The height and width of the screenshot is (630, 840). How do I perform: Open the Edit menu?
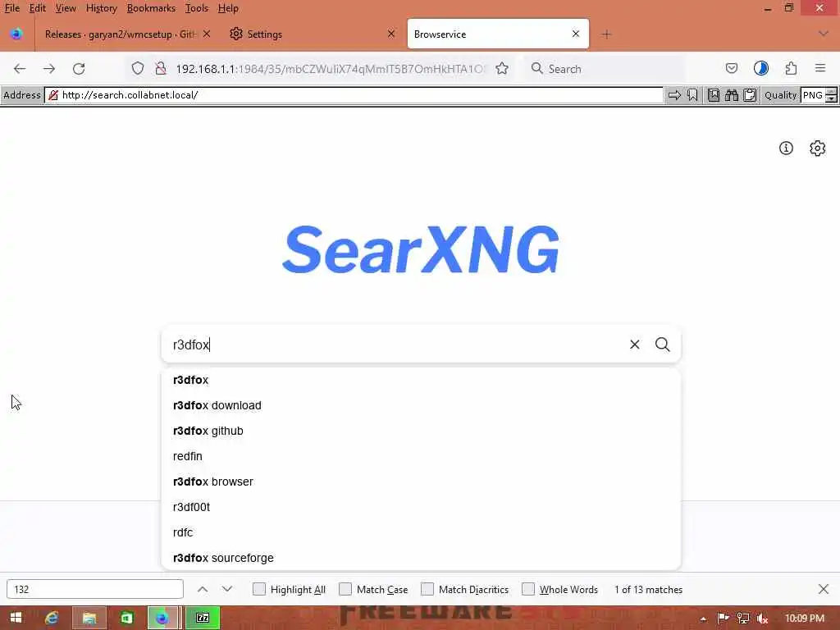pos(37,8)
